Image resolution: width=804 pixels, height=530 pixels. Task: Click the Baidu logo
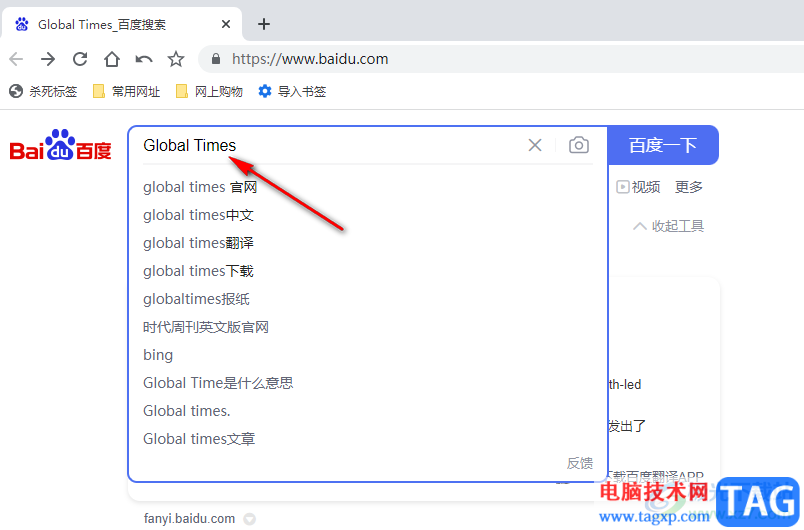point(61,145)
